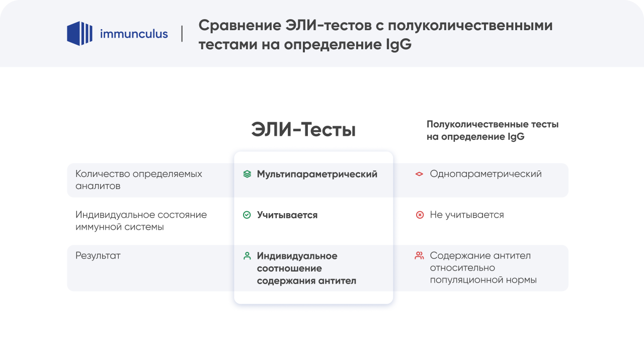This screenshot has width=644, height=362.
Task: Select the Полуколичественные тесты на определение IgG header
Action: point(492,130)
